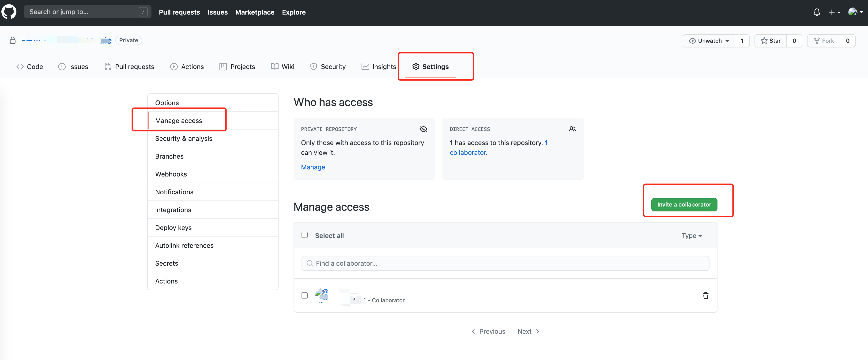Click the GitHub logo icon
This screenshot has width=868, height=360.
click(x=9, y=12)
